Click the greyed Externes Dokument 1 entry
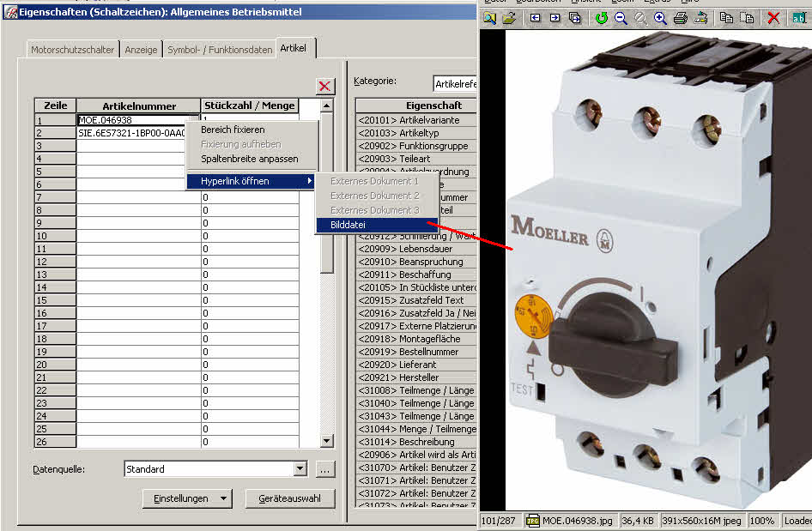812x531 pixels. click(x=374, y=181)
